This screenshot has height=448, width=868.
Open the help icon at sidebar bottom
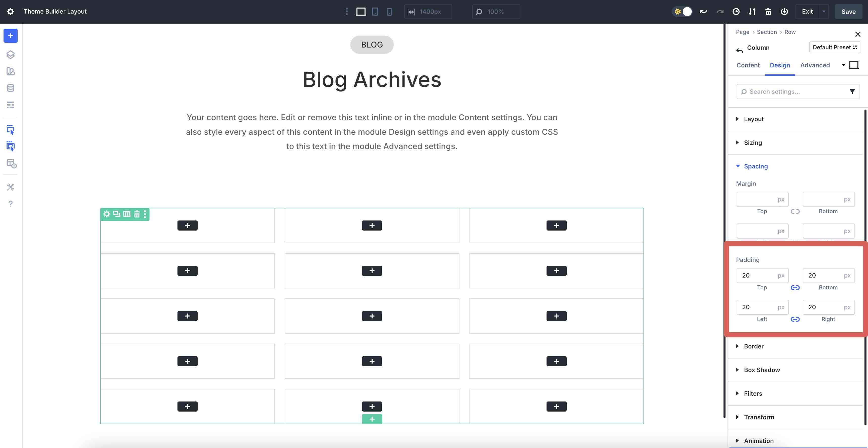tap(10, 204)
